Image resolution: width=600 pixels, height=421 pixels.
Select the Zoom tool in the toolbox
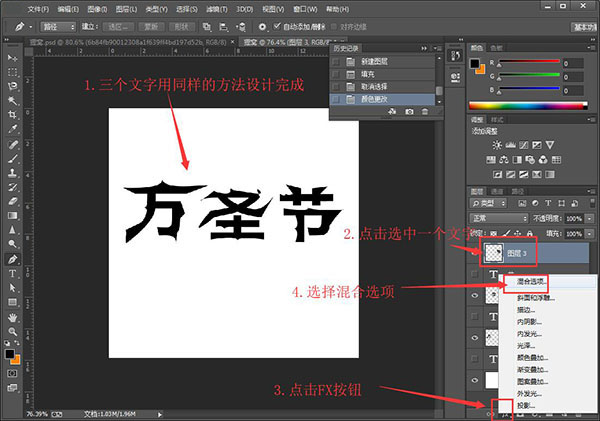pyautogui.click(x=12, y=331)
